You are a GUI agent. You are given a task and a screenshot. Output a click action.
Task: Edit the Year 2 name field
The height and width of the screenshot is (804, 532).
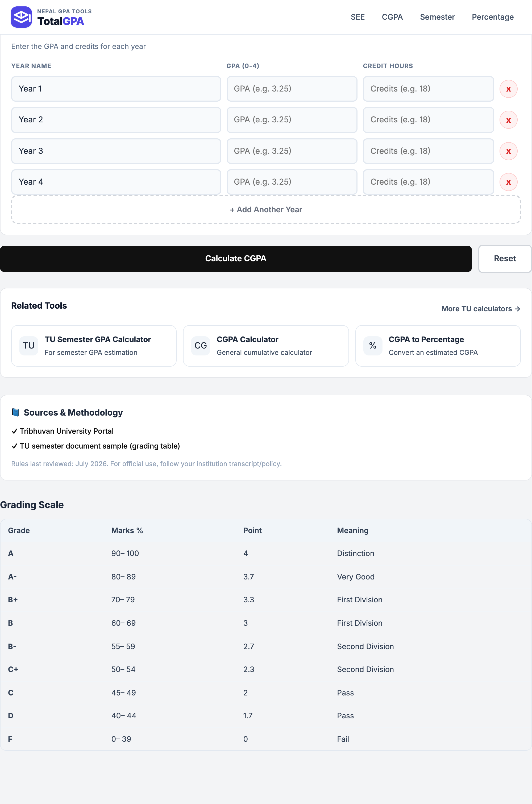coord(116,120)
